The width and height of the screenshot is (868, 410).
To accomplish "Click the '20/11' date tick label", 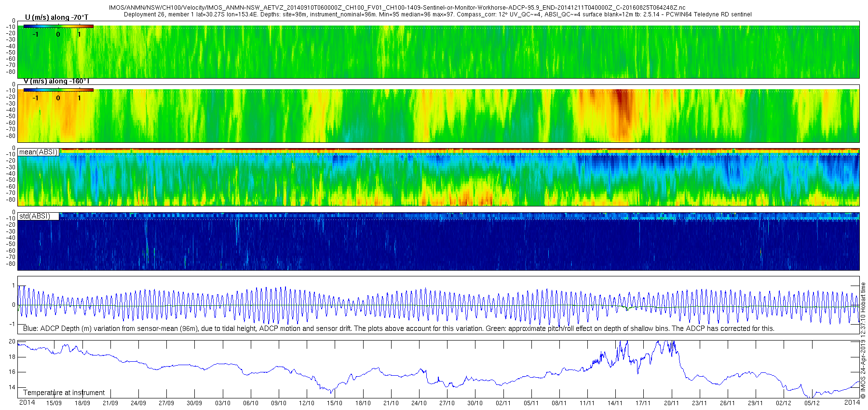I will tap(671, 403).
